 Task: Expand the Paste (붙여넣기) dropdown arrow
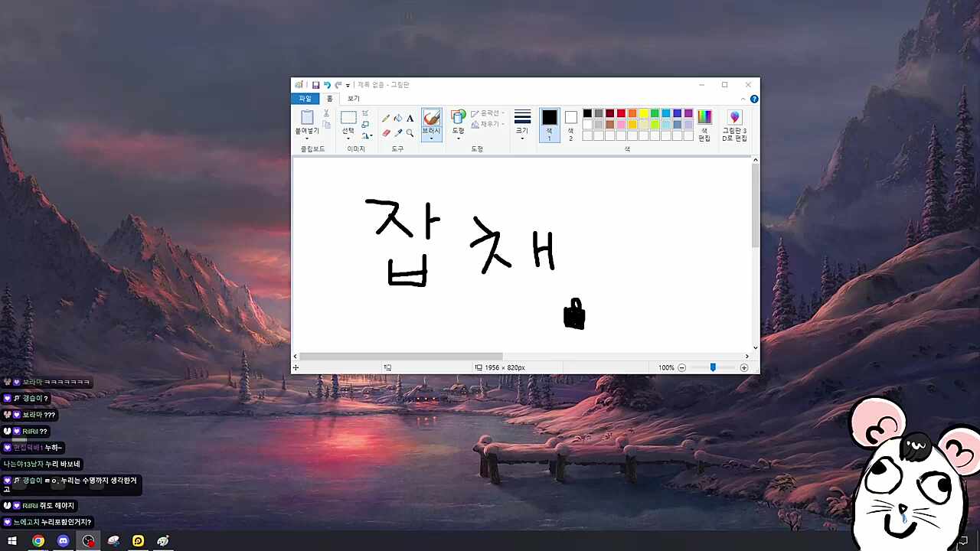click(x=307, y=139)
